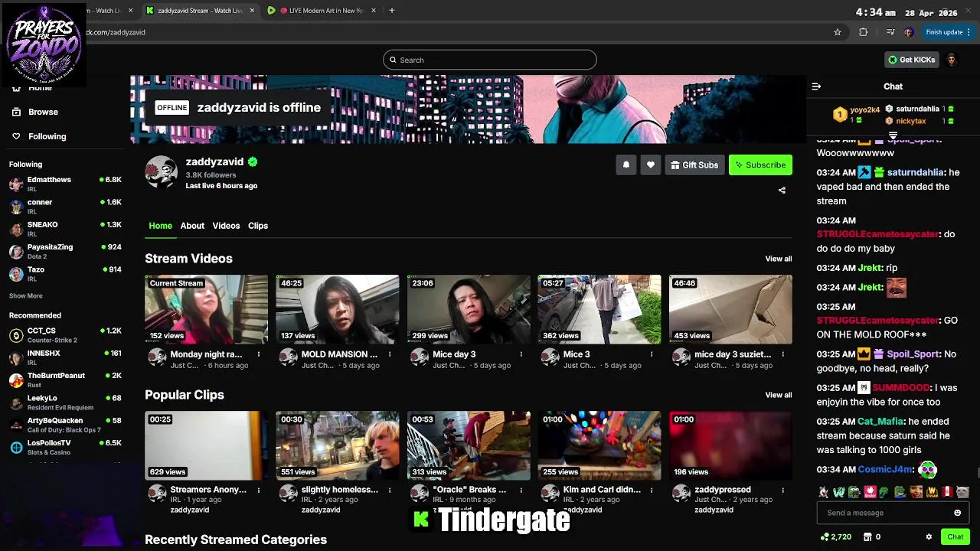The height and width of the screenshot is (551, 980).
Task: Open options for zaddypressed clip
Action: pyautogui.click(x=782, y=490)
